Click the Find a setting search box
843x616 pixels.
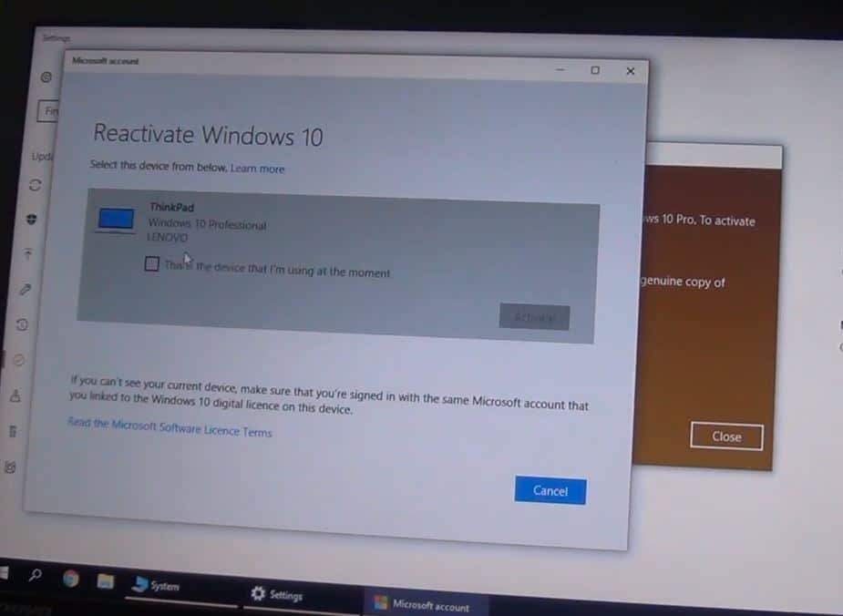pos(48,111)
